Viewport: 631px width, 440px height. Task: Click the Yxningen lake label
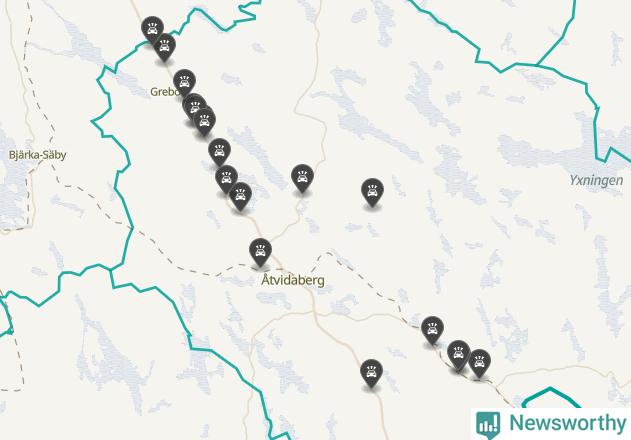tap(596, 181)
